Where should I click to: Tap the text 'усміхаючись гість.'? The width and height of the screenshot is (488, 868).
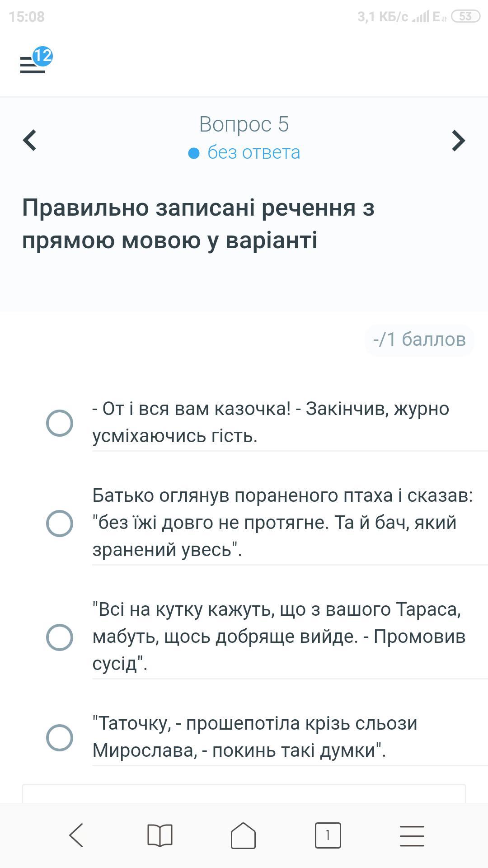point(175,436)
